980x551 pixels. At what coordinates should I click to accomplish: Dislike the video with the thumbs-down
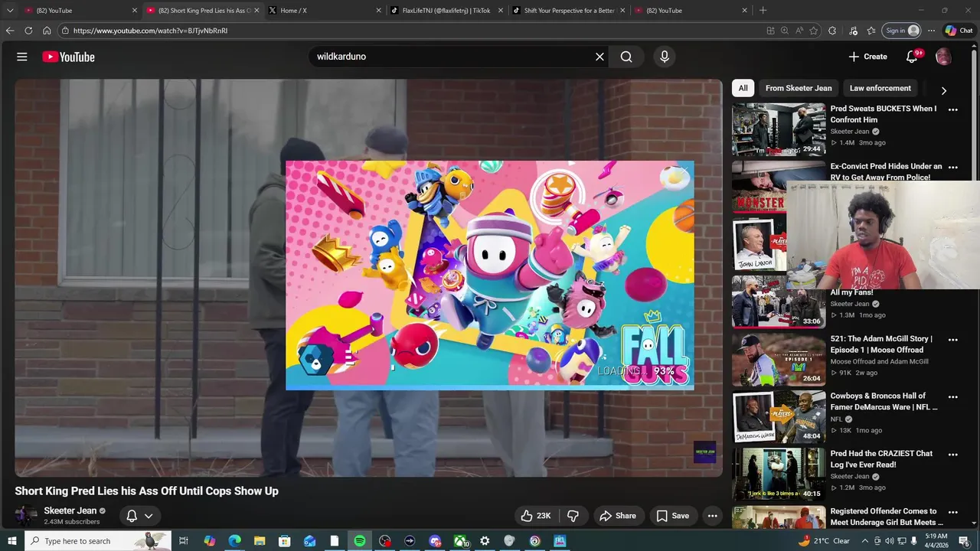point(573,516)
